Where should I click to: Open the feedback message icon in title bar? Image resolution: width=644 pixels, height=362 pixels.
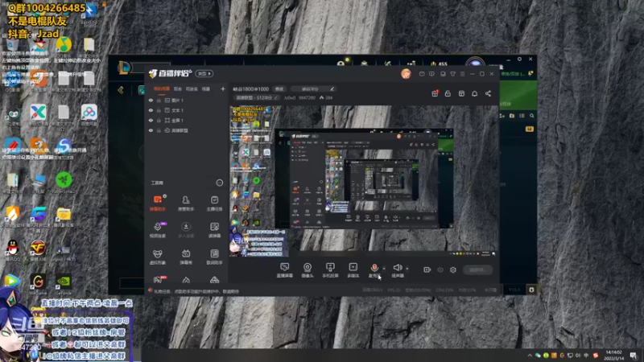click(x=431, y=74)
